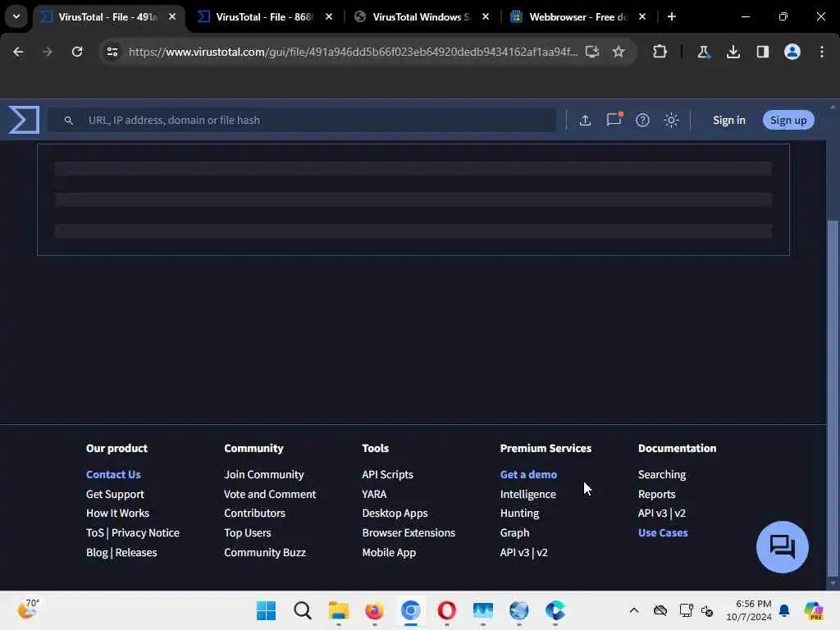Open Browser Extensions link
The image size is (840, 630).
tap(409, 532)
